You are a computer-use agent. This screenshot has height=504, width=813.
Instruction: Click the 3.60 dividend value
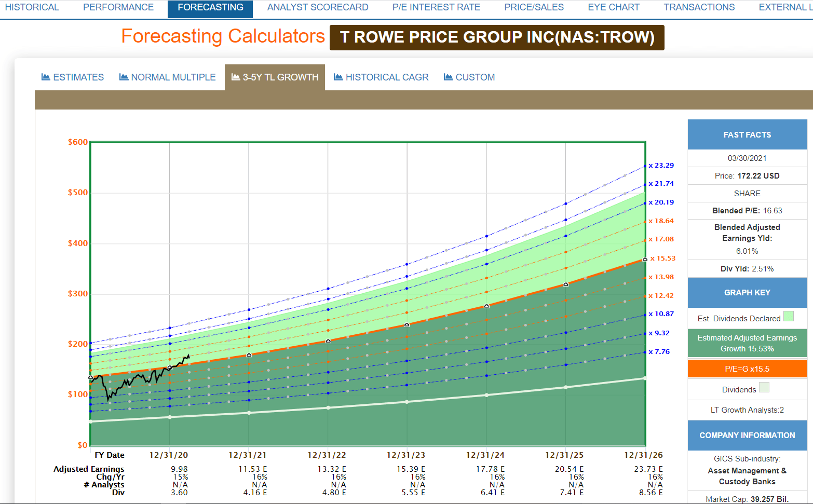click(x=180, y=493)
